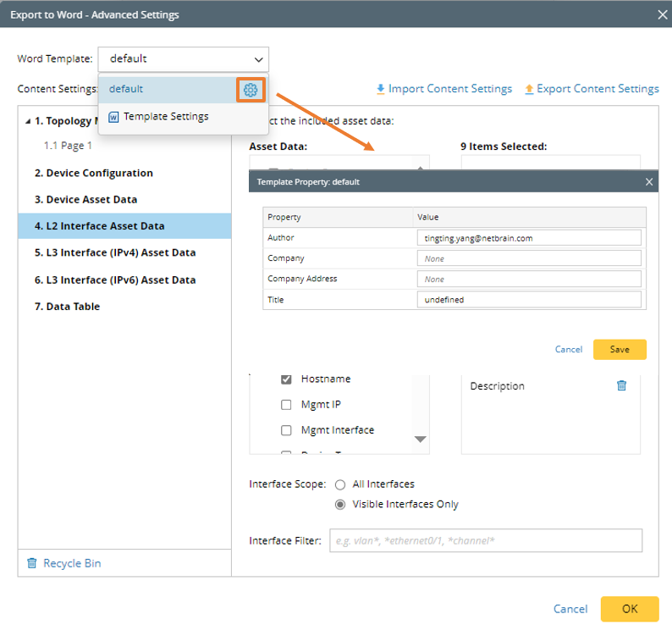The width and height of the screenshot is (672, 625).
Task: Click the Interface Filter input field
Action: (485, 541)
